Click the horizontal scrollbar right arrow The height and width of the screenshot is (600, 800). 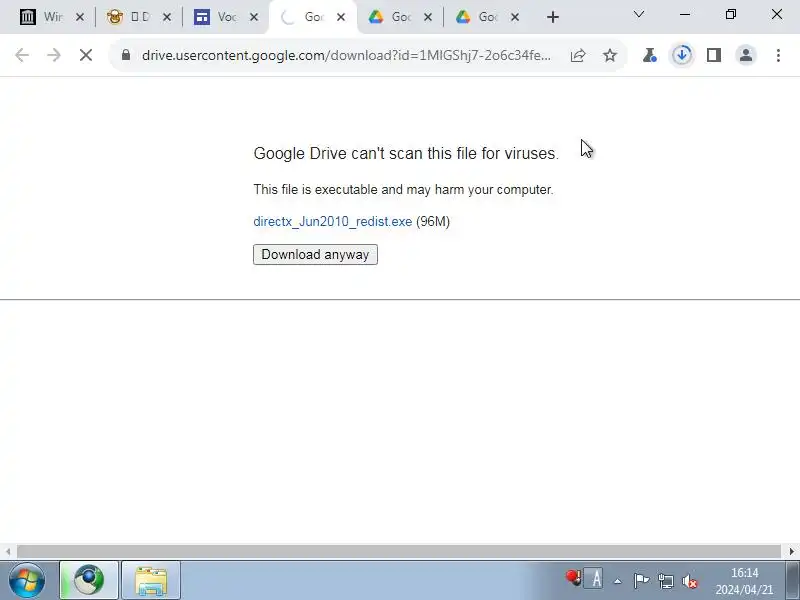pos(791,552)
